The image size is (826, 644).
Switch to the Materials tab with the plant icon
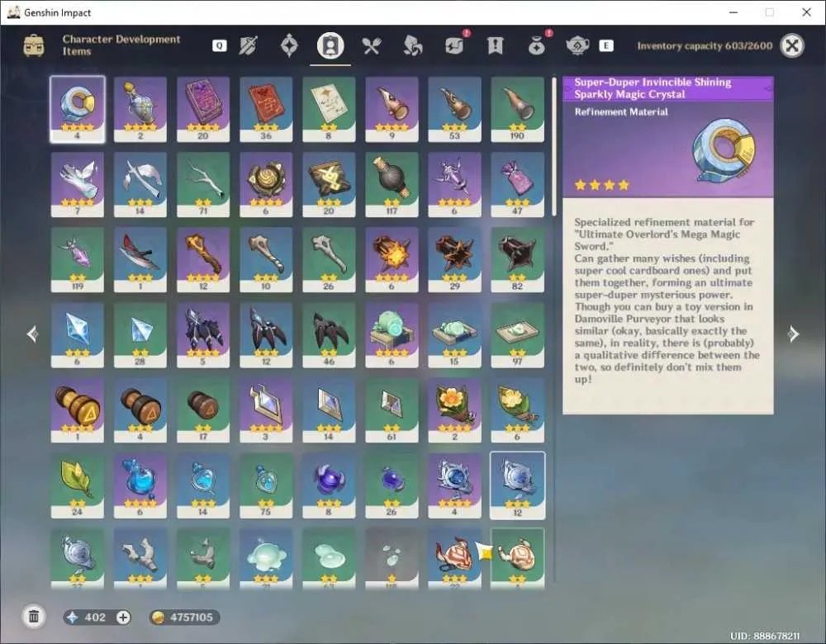click(x=412, y=45)
